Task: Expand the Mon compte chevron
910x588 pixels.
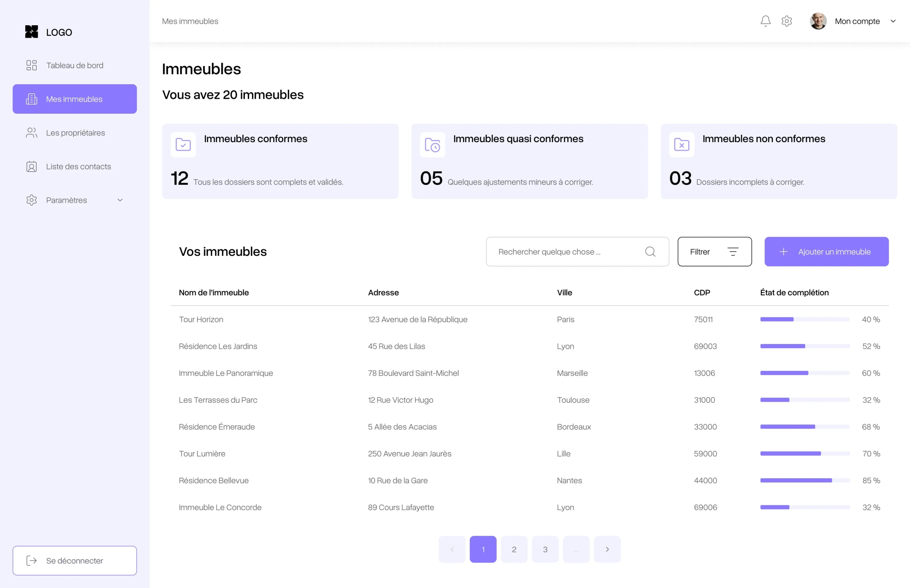Action: tap(893, 21)
